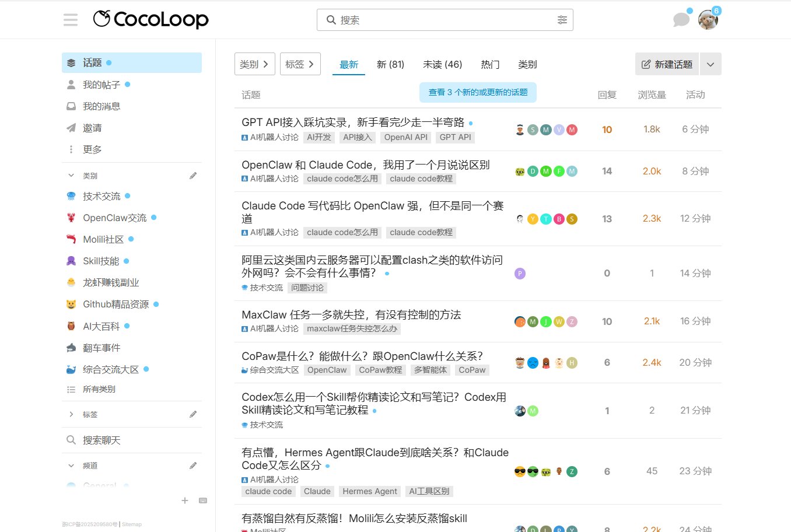Open the chat bubble icon
Viewport: 791px width, 532px height.
(681, 20)
